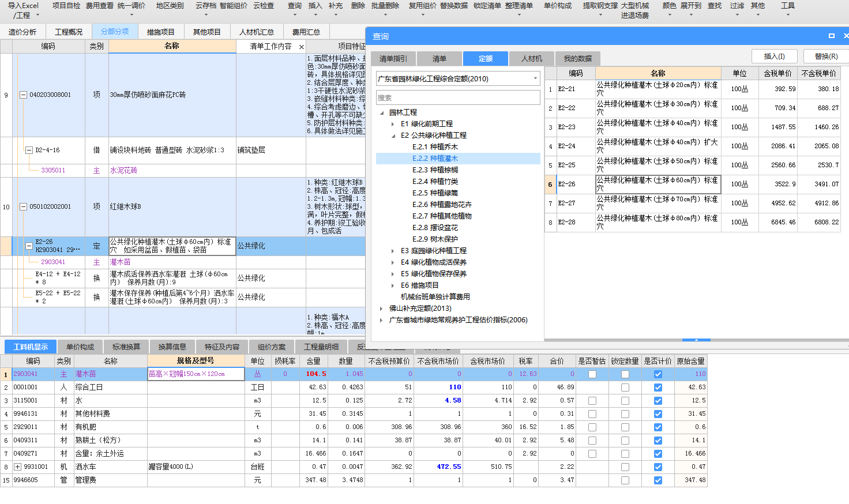Open the 我的数据 tab in 查询 dialog
849x504 pixels.
click(578, 58)
